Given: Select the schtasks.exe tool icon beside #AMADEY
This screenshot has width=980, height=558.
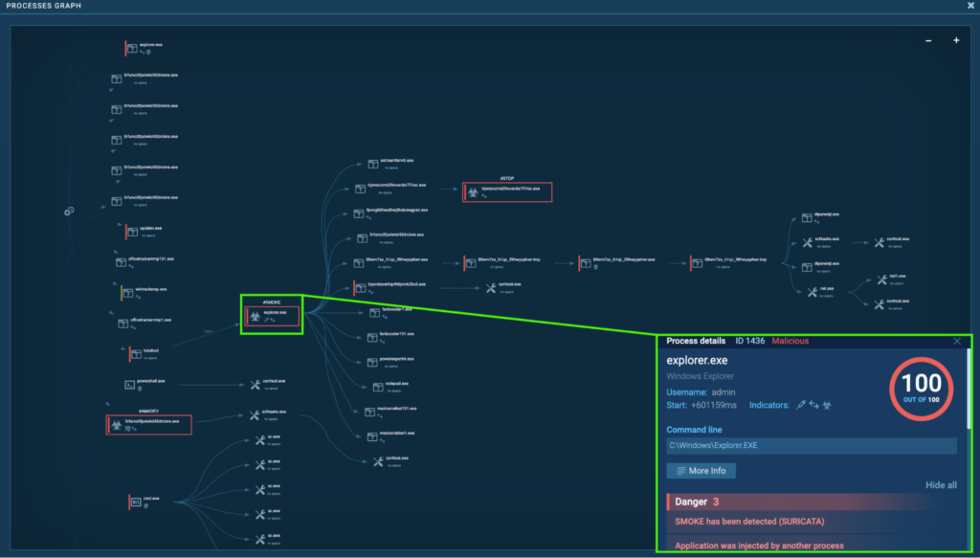Looking at the screenshot, I should (256, 416).
